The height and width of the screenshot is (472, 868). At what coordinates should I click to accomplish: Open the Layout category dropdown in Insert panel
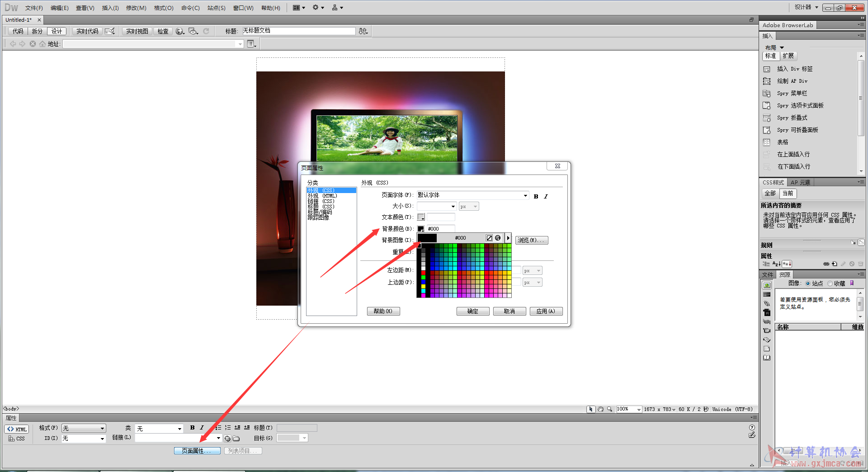pyautogui.click(x=774, y=47)
